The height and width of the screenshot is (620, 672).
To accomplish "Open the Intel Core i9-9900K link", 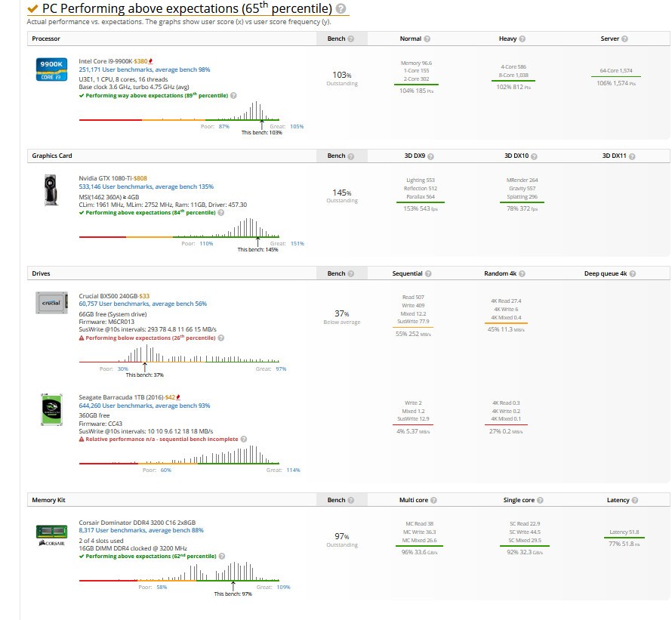I will pyautogui.click(x=106, y=61).
